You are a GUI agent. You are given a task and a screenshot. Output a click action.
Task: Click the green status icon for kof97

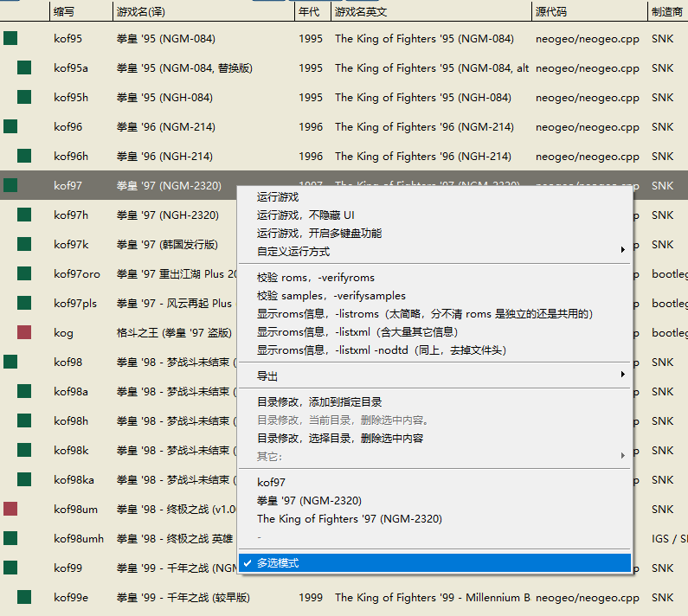[x=10, y=185]
